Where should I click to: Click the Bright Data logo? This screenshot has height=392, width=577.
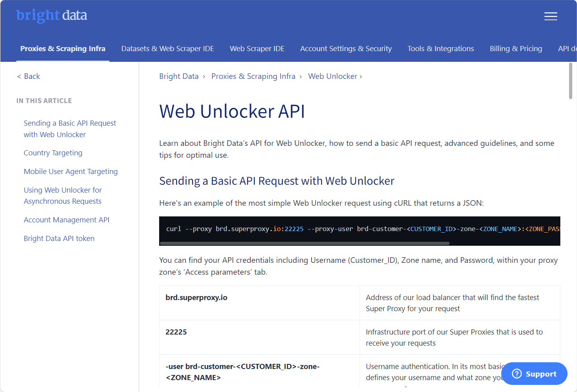tap(52, 15)
